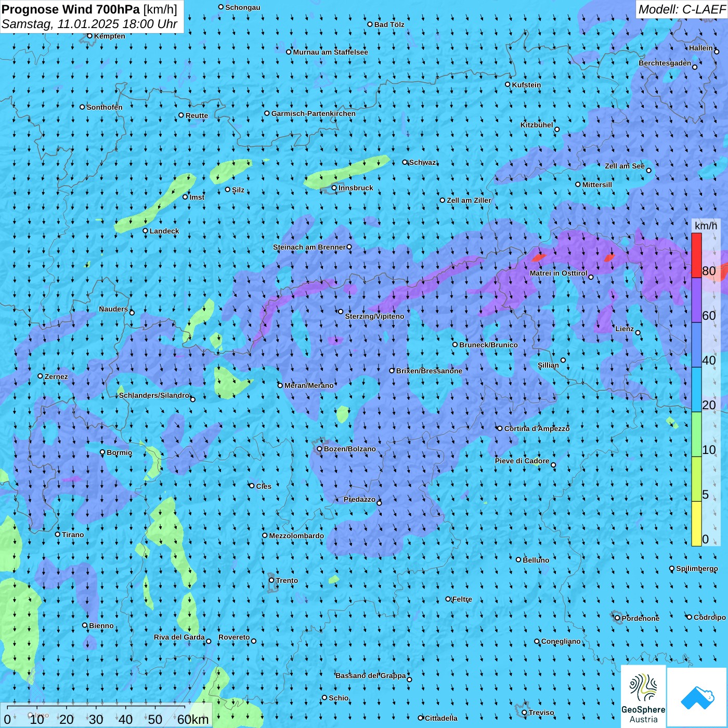Viewport: 728px width, 728px height.
Task: Click the 'Modell: C-LAEF' label
Action: tap(682, 9)
